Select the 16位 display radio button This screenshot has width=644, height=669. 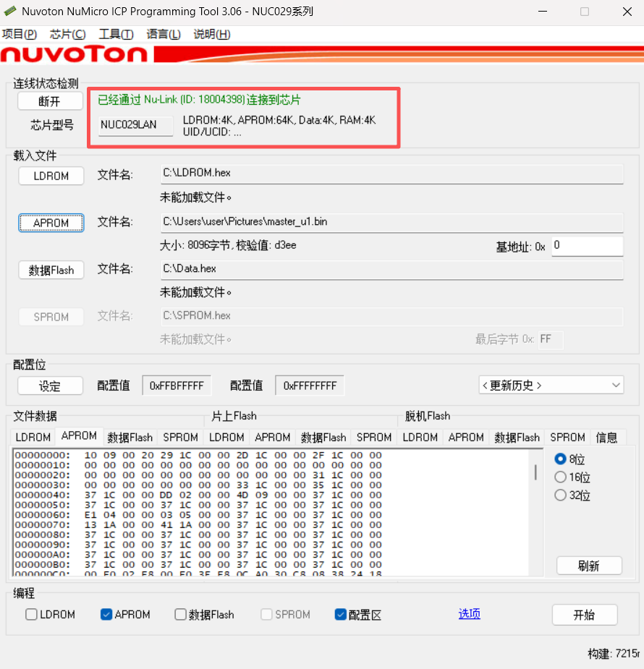[560, 477]
